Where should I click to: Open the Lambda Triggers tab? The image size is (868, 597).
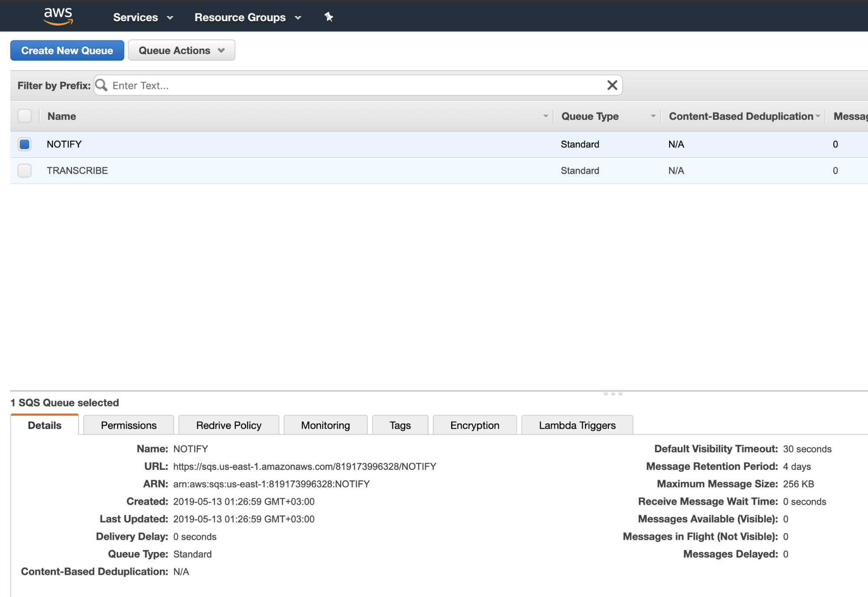pyautogui.click(x=577, y=425)
